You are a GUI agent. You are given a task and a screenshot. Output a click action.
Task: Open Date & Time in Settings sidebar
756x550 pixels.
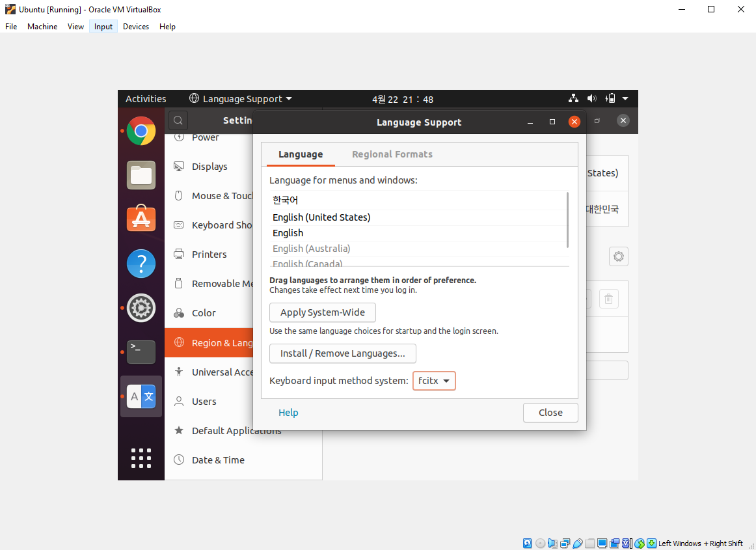243,460
